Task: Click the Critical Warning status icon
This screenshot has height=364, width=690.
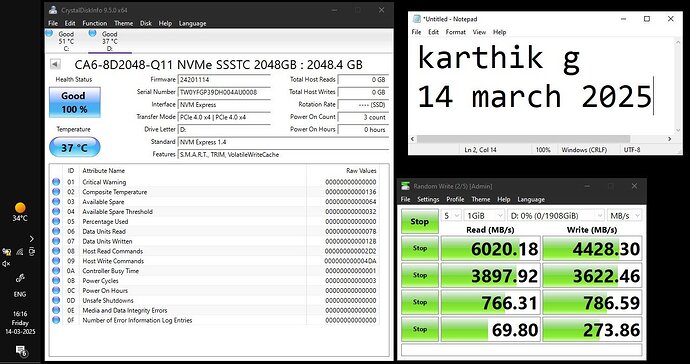Action: 56,182
